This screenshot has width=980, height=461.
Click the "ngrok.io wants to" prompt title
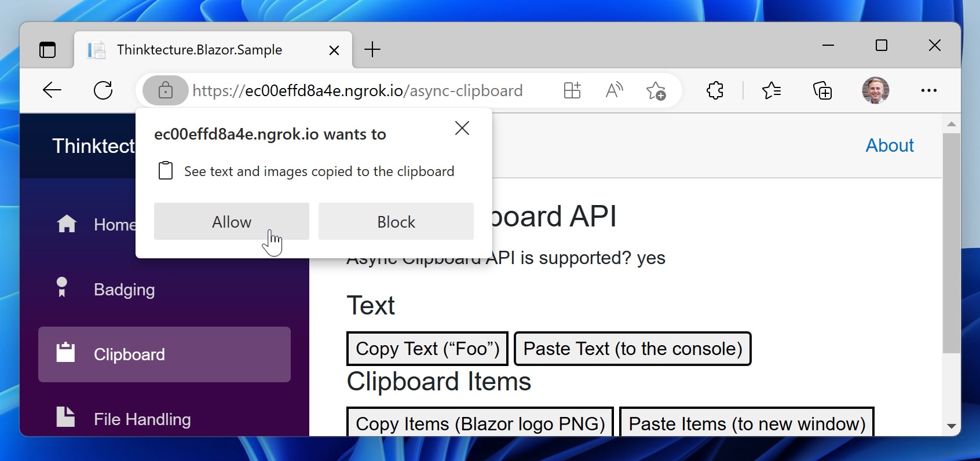270,134
